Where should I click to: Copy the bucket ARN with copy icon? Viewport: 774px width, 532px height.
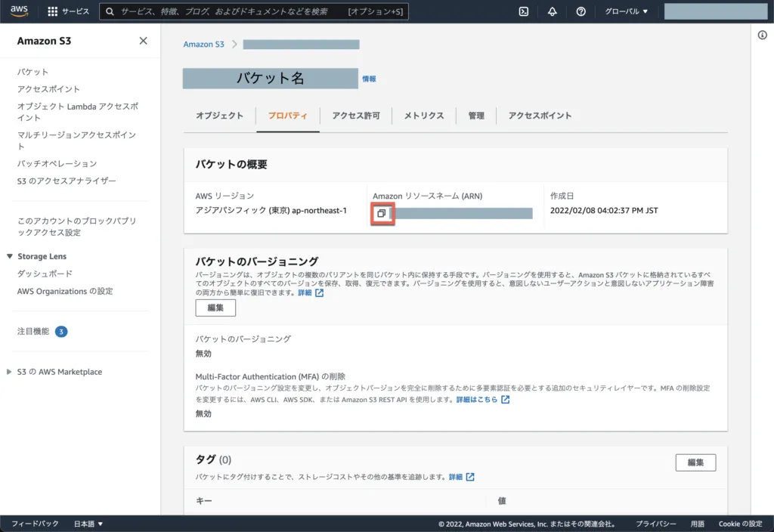point(381,213)
